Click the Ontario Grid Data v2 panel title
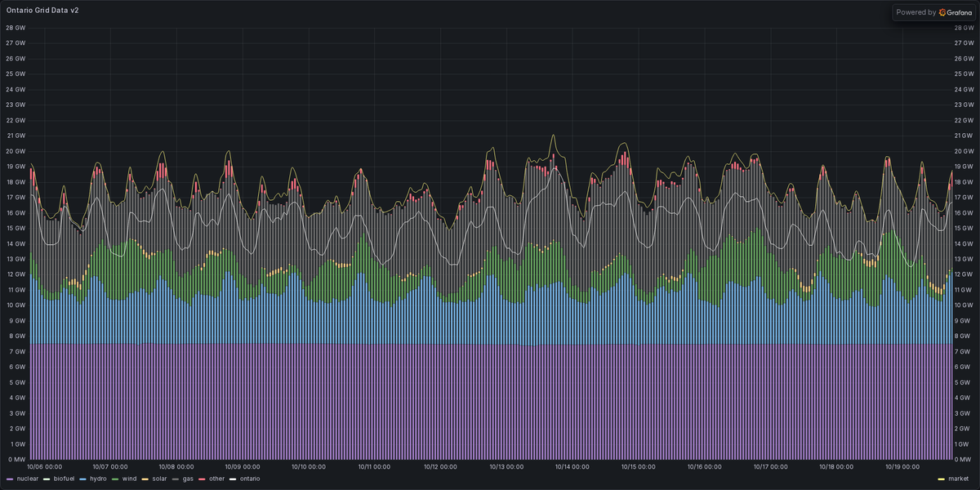Viewport: 980px width, 490px height. 42,11
